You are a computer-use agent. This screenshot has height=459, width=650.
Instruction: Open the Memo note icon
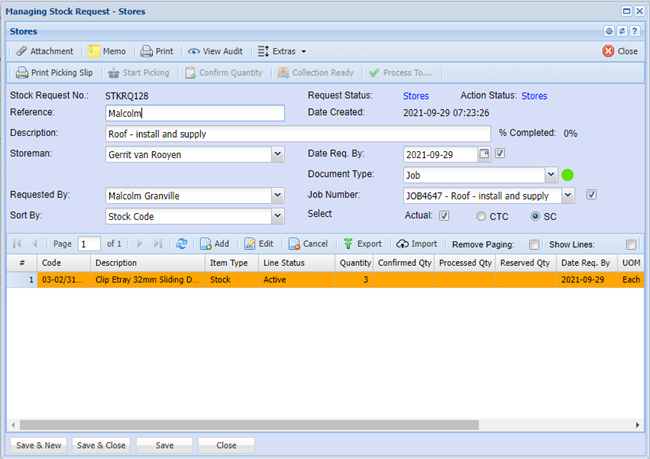(x=94, y=51)
